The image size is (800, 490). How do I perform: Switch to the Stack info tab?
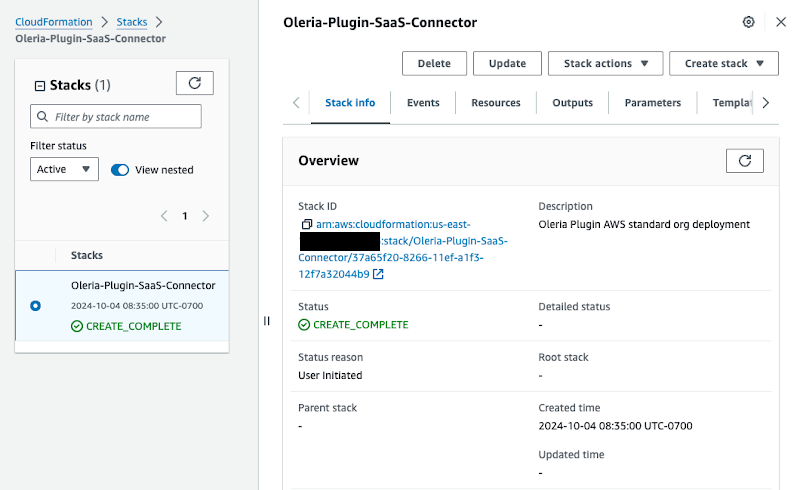click(350, 103)
